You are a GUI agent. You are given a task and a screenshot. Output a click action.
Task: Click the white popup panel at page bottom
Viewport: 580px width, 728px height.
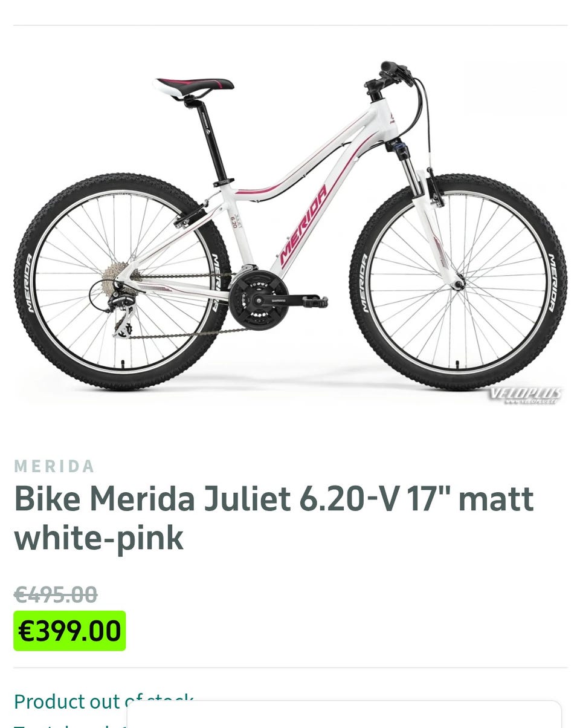click(x=344, y=714)
